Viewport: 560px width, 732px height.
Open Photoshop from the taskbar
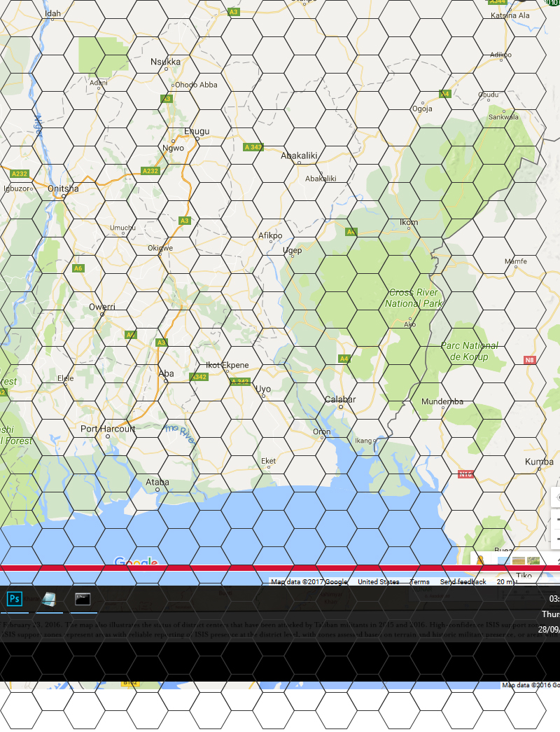click(x=15, y=598)
